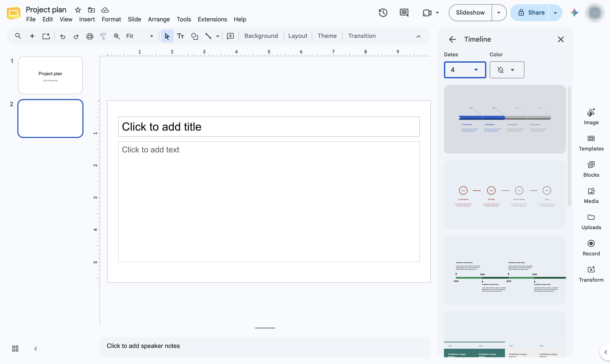Viewport: 610px width, 364px height.
Task: Open the Dates count dropdown
Action: [x=465, y=70]
